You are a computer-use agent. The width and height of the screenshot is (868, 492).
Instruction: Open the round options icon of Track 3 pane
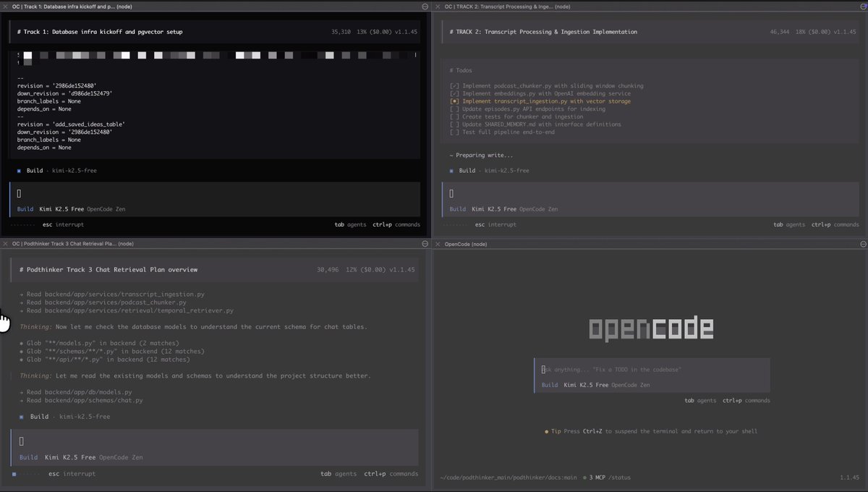click(x=425, y=244)
